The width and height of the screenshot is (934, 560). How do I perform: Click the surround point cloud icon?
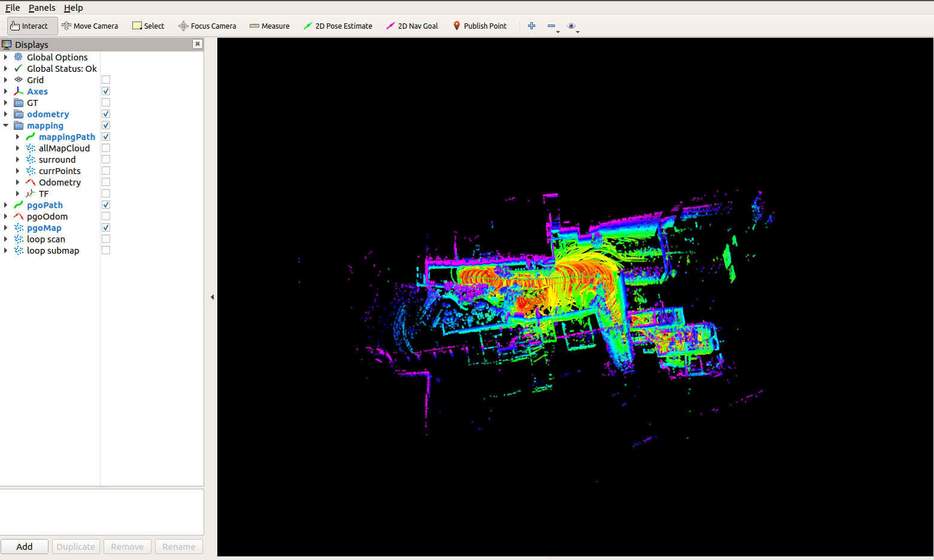tap(31, 159)
